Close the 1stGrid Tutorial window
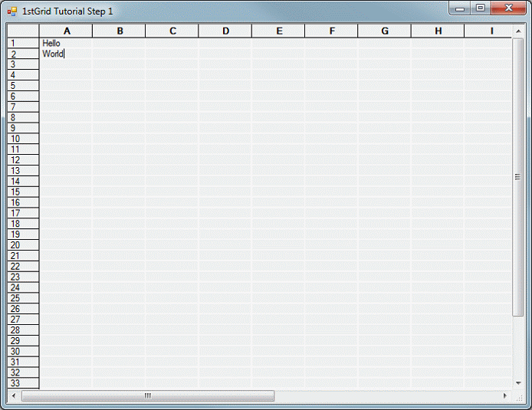 pos(508,8)
